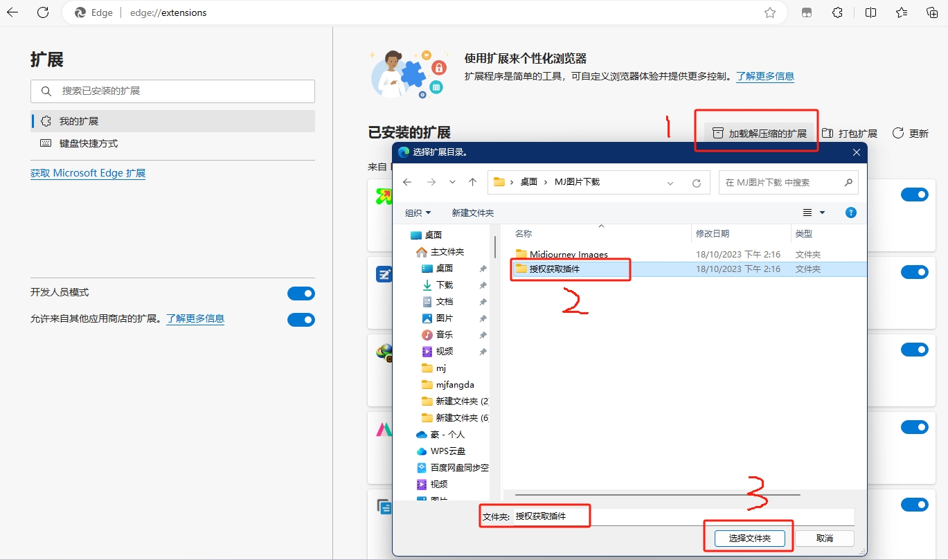
Task: Change view layout icon in dialog toolbar
Action: coord(807,213)
